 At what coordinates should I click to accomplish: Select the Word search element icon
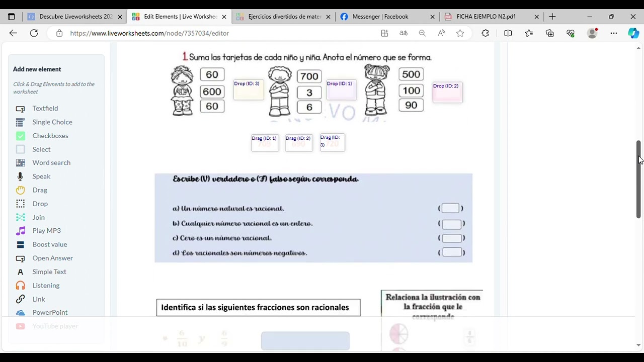[20, 163]
